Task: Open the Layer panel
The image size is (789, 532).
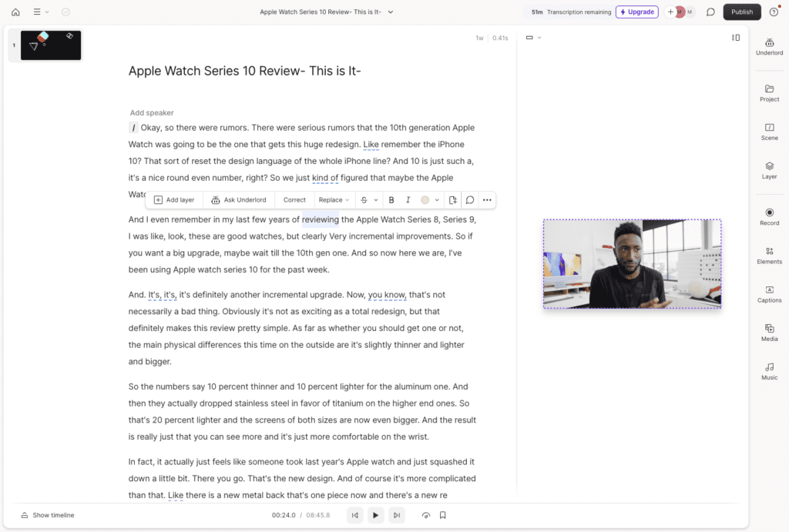Action: coord(770,170)
